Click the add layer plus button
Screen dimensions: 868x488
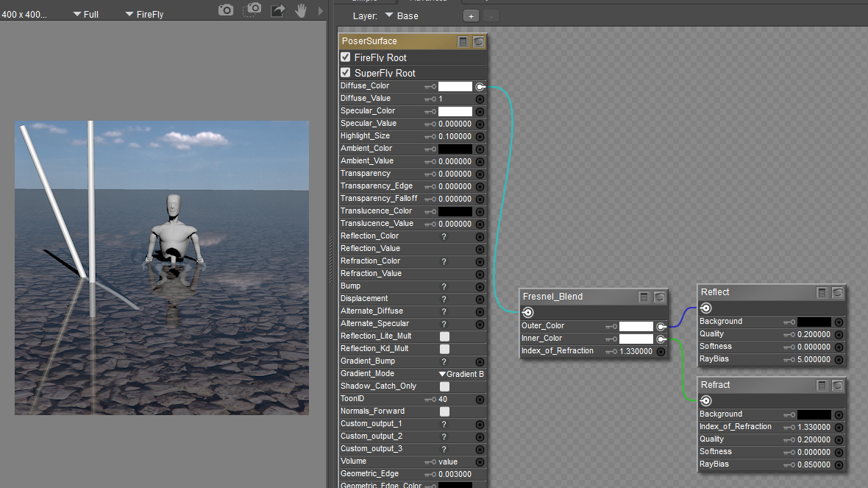point(471,15)
